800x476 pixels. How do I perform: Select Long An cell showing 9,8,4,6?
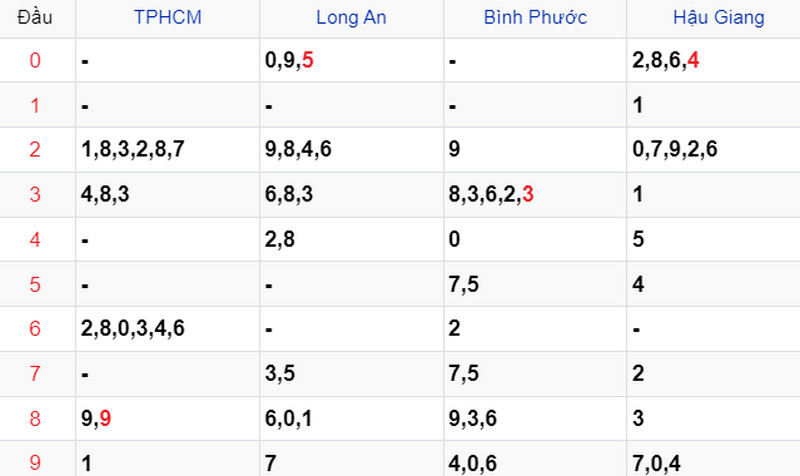(x=351, y=149)
